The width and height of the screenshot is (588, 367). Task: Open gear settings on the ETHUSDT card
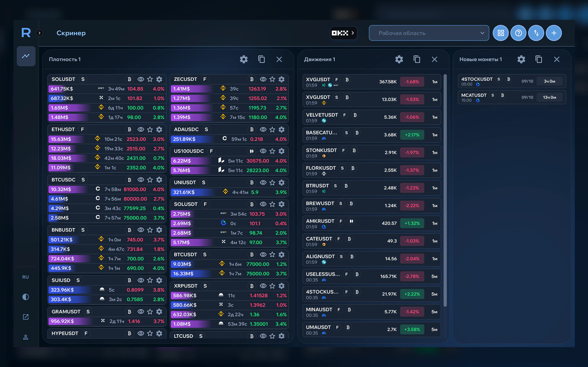[x=159, y=129]
